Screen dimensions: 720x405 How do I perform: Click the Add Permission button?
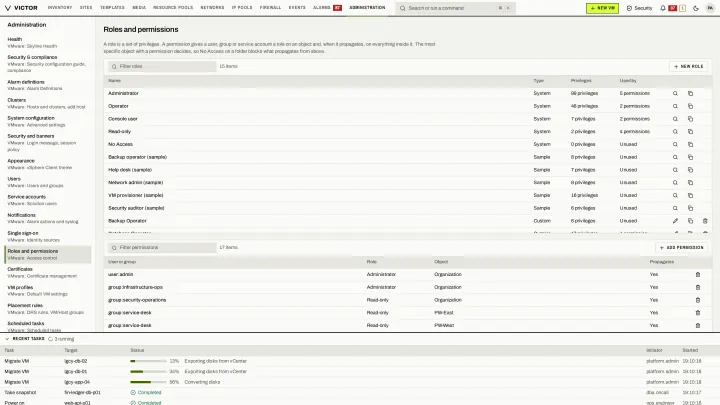coord(681,248)
